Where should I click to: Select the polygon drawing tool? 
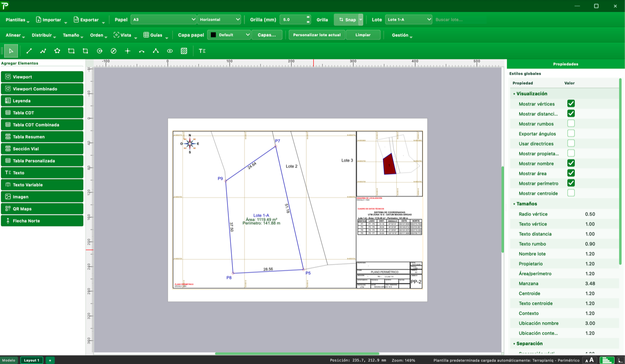[57, 51]
